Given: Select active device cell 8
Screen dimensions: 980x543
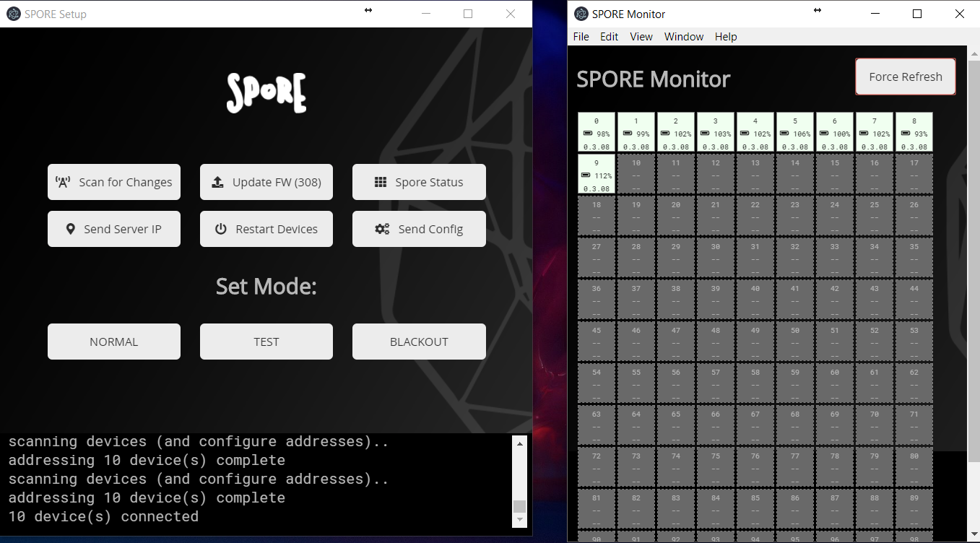Looking at the screenshot, I should click(x=914, y=132).
